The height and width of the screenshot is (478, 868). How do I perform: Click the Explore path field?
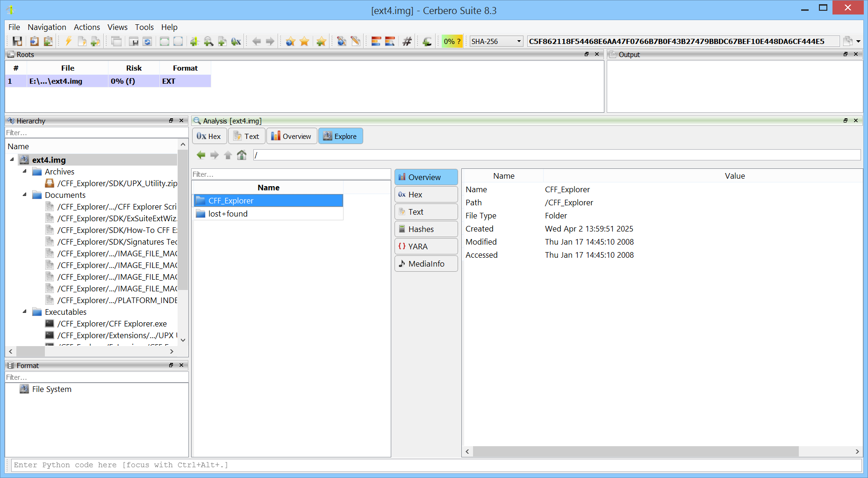click(x=557, y=155)
